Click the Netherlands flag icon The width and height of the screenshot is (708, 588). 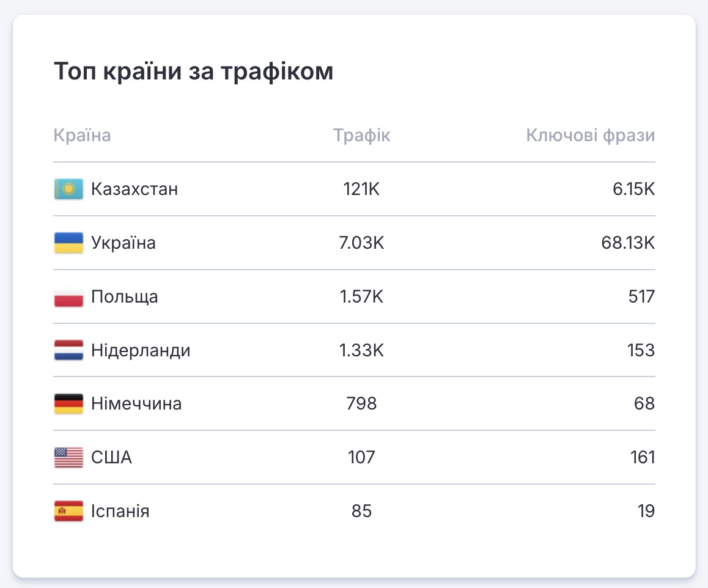point(68,351)
